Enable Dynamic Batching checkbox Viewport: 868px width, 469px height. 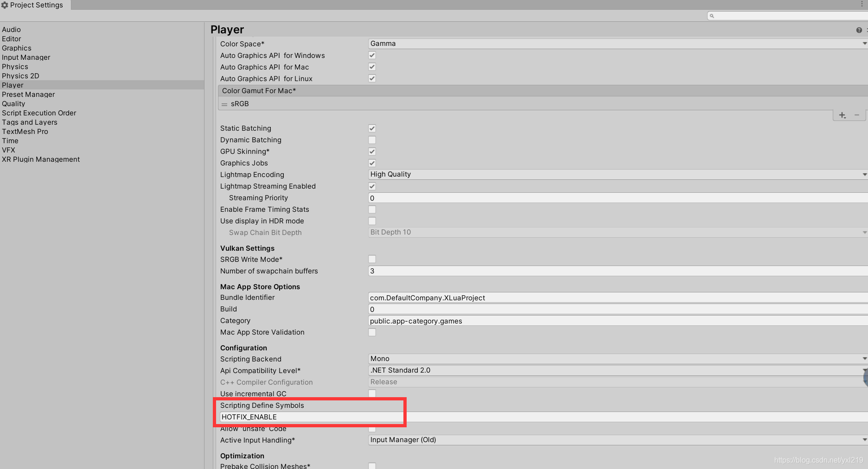pyautogui.click(x=372, y=140)
